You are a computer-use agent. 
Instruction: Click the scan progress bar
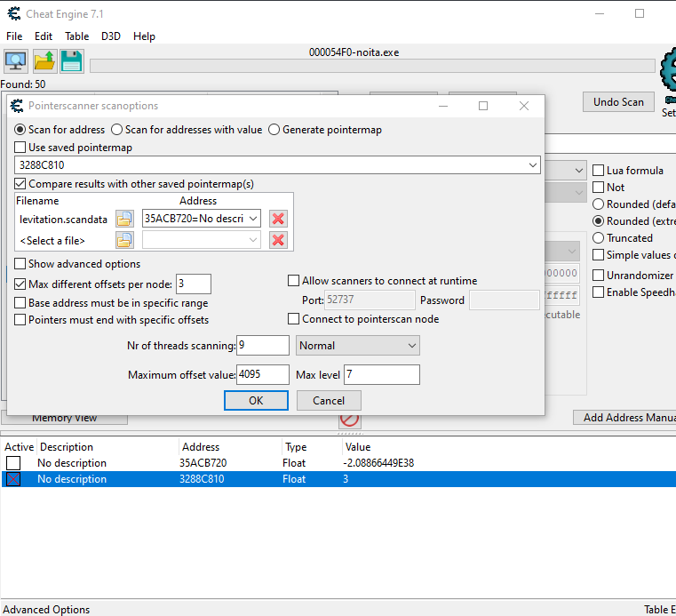pos(372,66)
